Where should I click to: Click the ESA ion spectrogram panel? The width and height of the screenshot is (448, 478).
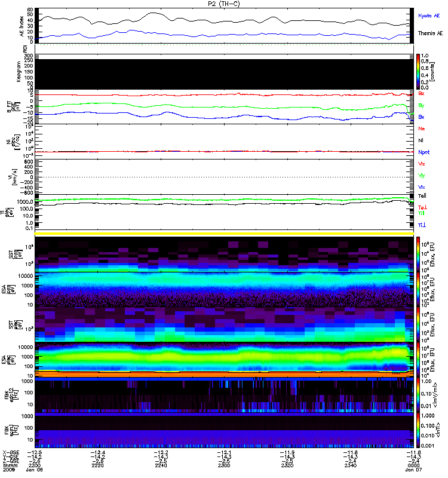tap(224, 289)
